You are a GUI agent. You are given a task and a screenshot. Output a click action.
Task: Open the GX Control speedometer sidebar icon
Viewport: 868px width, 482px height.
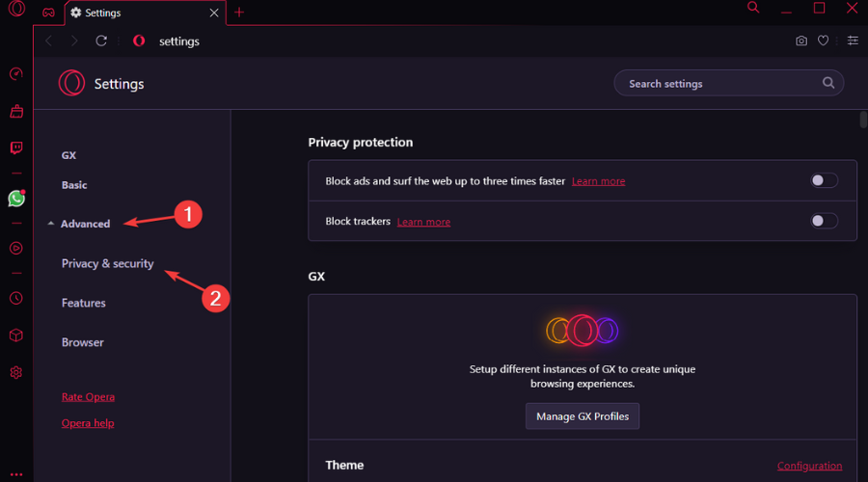coord(16,74)
